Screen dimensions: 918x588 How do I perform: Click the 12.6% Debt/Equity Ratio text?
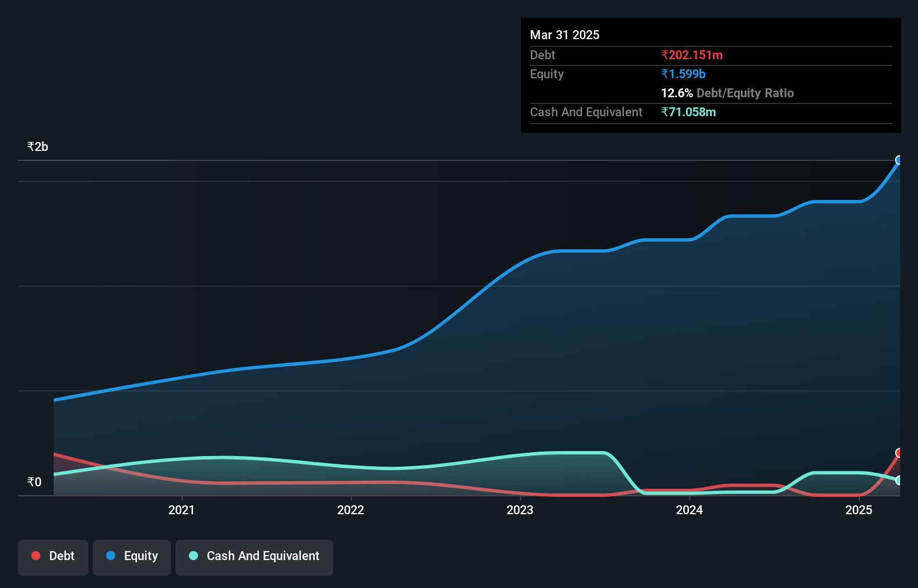tap(727, 93)
